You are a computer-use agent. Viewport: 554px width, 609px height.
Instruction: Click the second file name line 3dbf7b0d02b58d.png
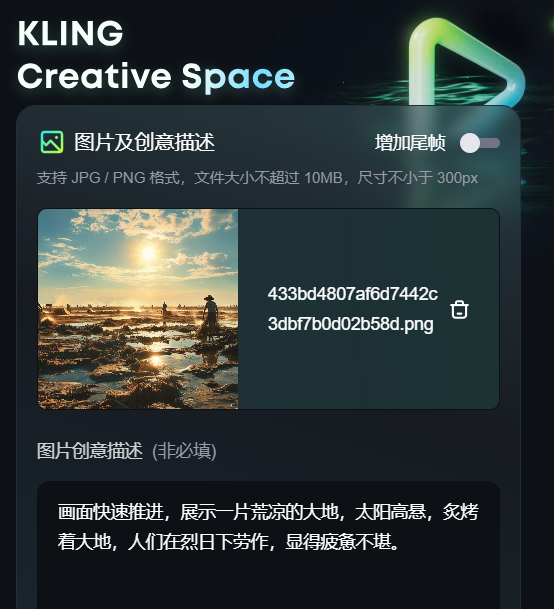(x=350, y=324)
